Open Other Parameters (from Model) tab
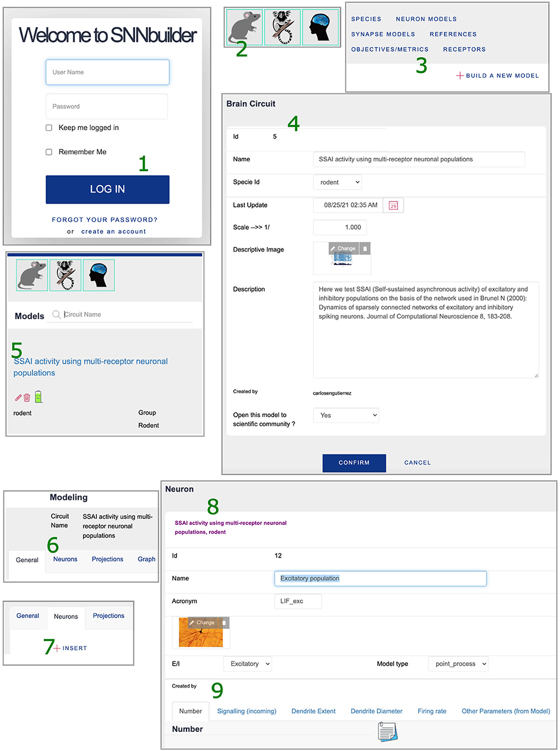560x751 pixels. tap(506, 711)
